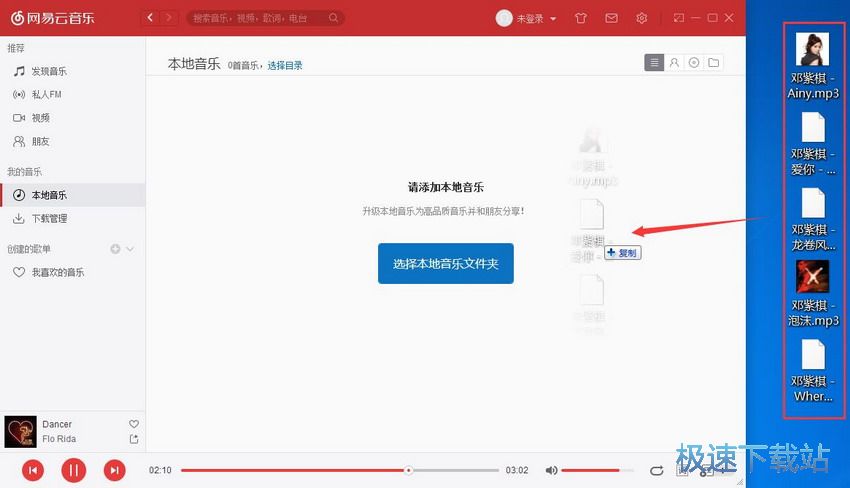Click the search magnifier icon
Screen dimensions: 850x488
click(333, 18)
